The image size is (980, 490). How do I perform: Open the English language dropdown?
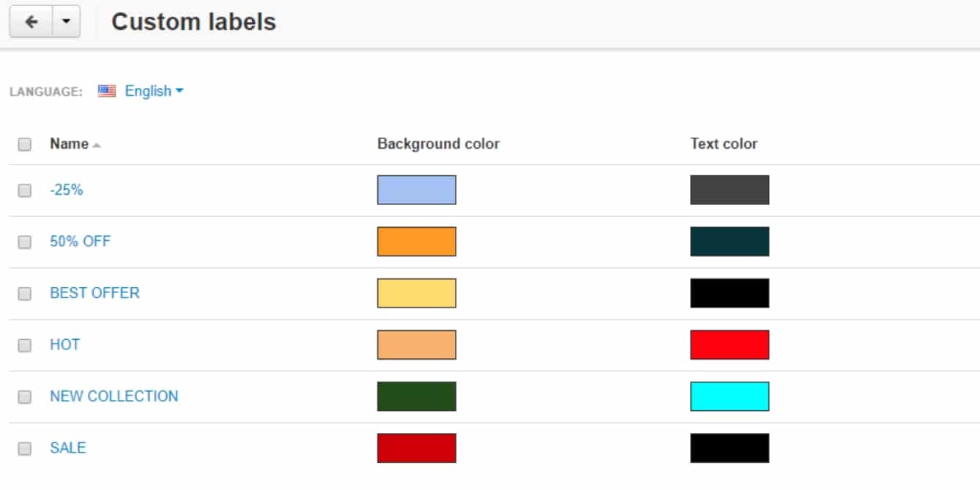(154, 91)
